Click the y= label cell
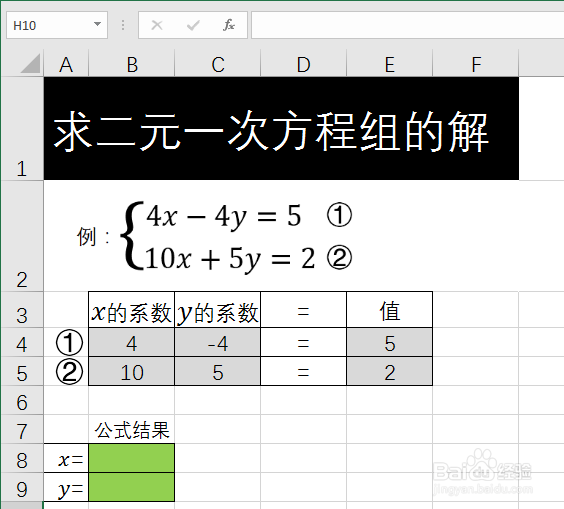 tap(66, 487)
